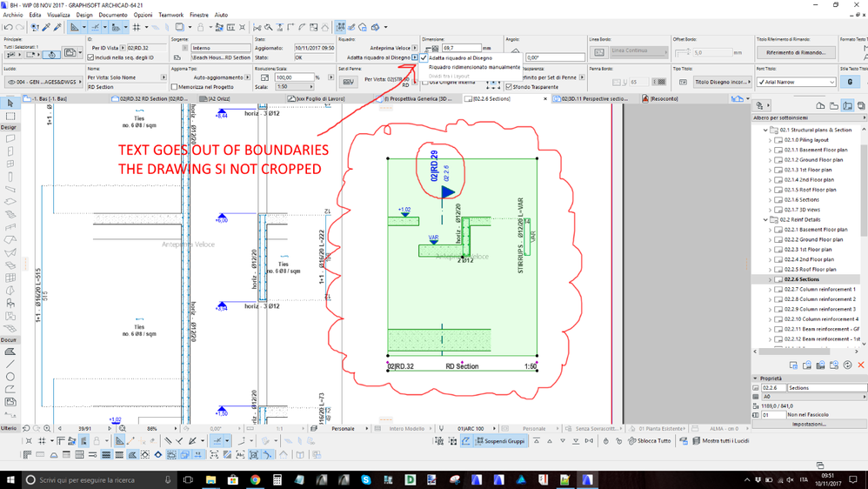Viewport: 868px width, 489px height.
Task: Open File Explorer from the taskbar
Action: [210, 479]
